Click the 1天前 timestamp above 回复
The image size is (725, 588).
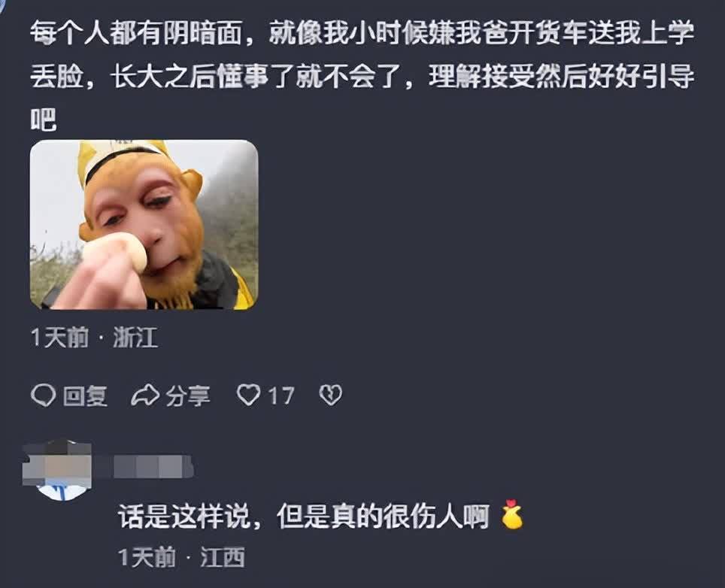tap(59, 337)
